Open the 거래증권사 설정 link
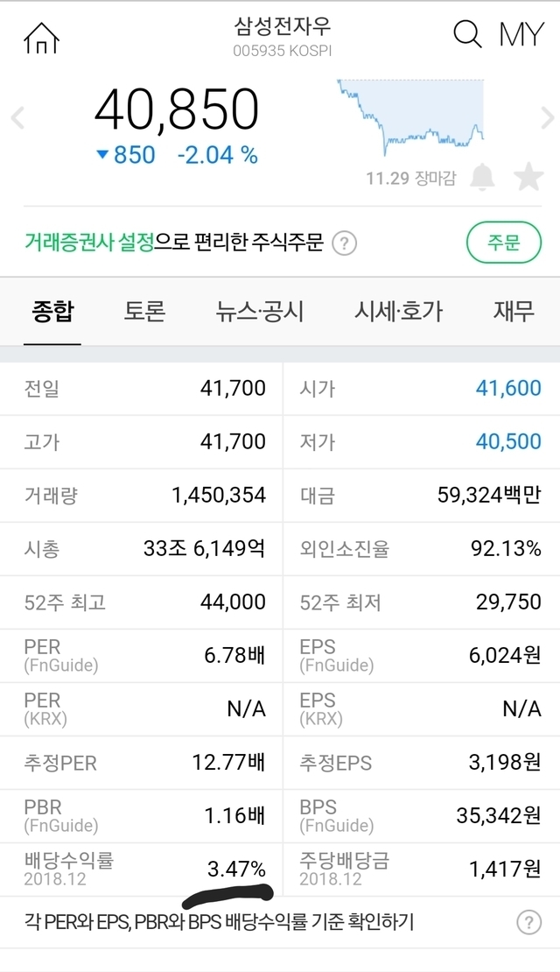This screenshot has height=972, width=560. click(89, 242)
